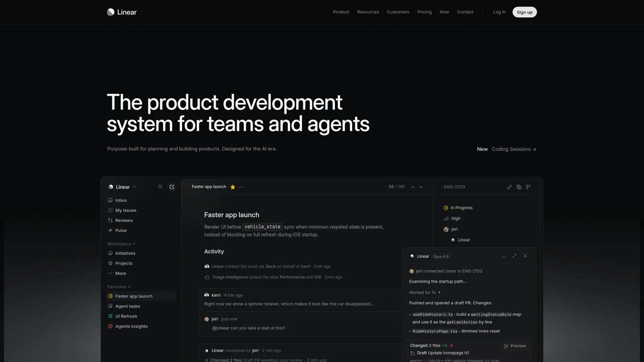The width and height of the screenshot is (644, 362).
Task: Click the vehicle_state code snippet
Action: 262,227
